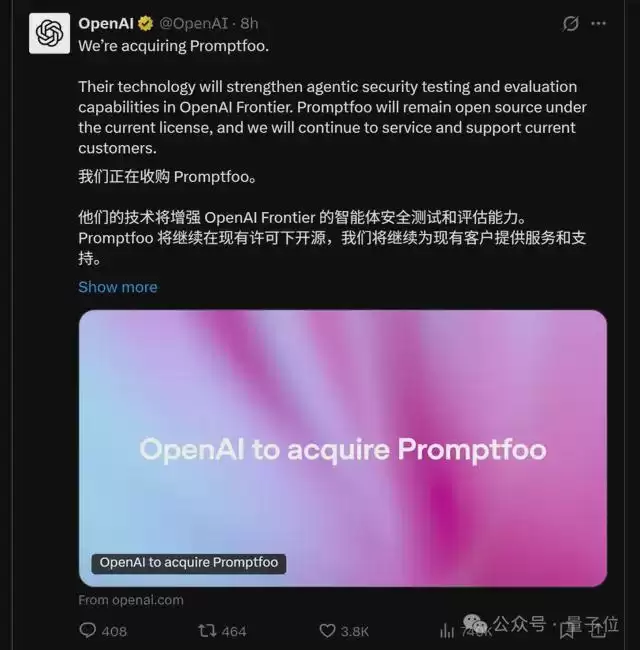Open the OpenAI profile avatar
This screenshot has width=640, height=650.
coord(49,33)
